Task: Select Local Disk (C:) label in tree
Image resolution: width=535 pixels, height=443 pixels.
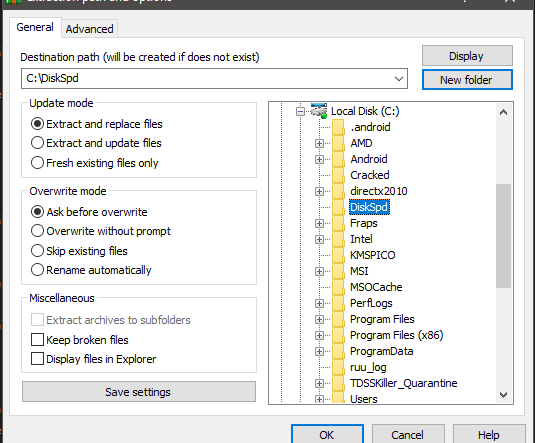Action: [x=365, y=111]
